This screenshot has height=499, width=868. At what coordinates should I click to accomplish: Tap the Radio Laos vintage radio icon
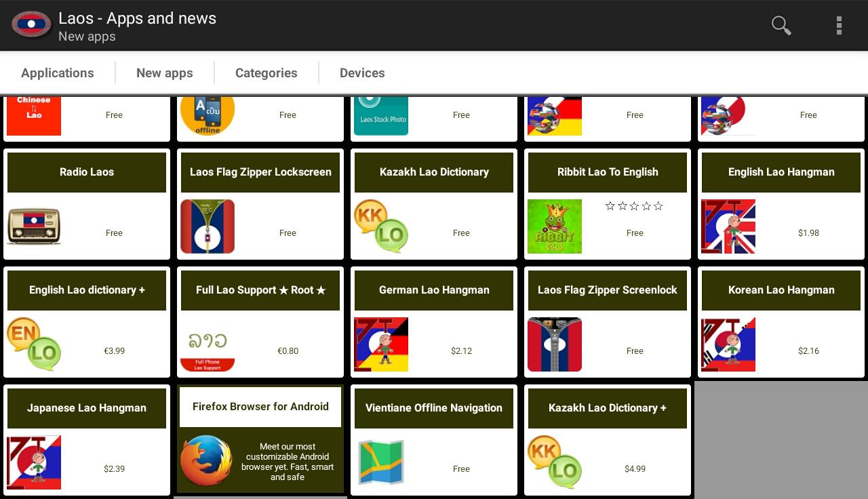pos(34,226)
